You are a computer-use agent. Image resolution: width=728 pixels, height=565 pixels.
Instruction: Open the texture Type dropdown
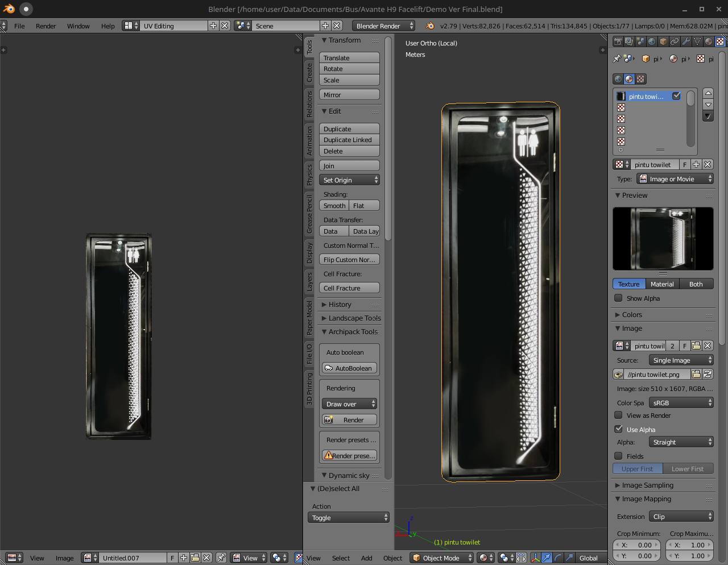[x=675, y=178]
